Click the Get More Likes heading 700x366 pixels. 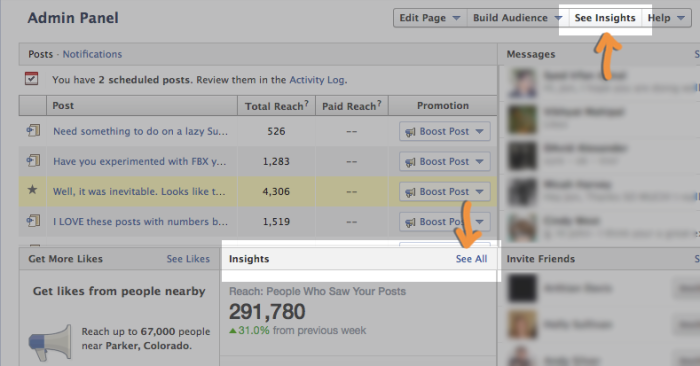66,259
